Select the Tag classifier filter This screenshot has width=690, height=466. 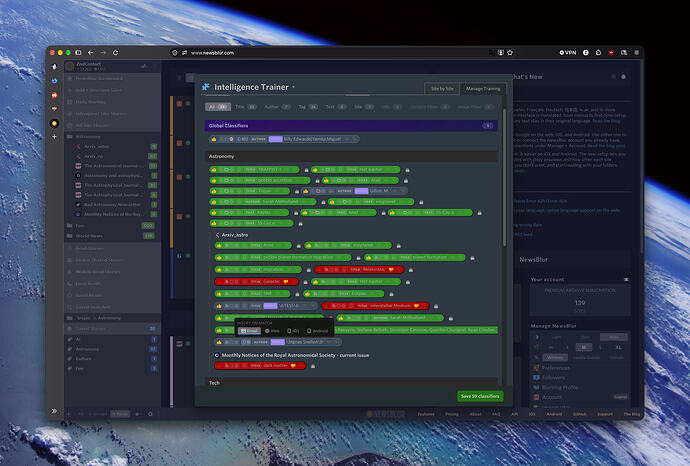coord(308,107)
